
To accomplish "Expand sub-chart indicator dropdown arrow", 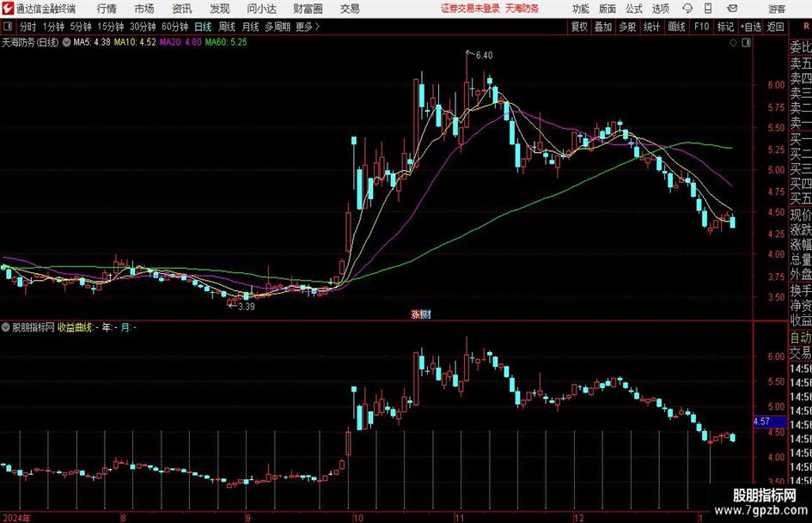I will click(6, 327).
